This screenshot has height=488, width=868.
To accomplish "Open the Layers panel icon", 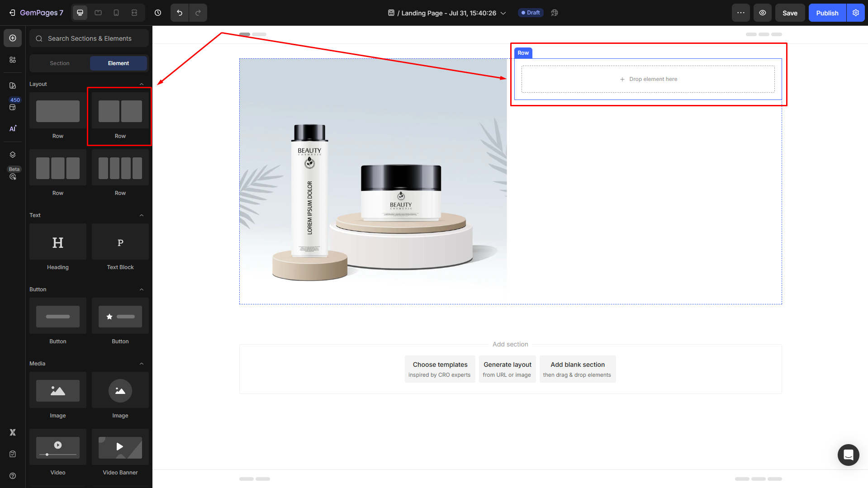I will coord(13,155).
